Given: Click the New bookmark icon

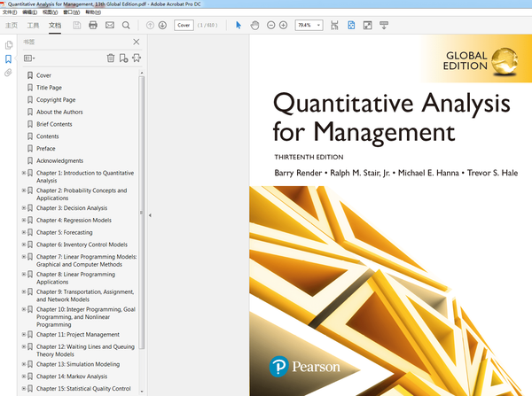Looking at the screenshot, I should (x=123, y=58).
